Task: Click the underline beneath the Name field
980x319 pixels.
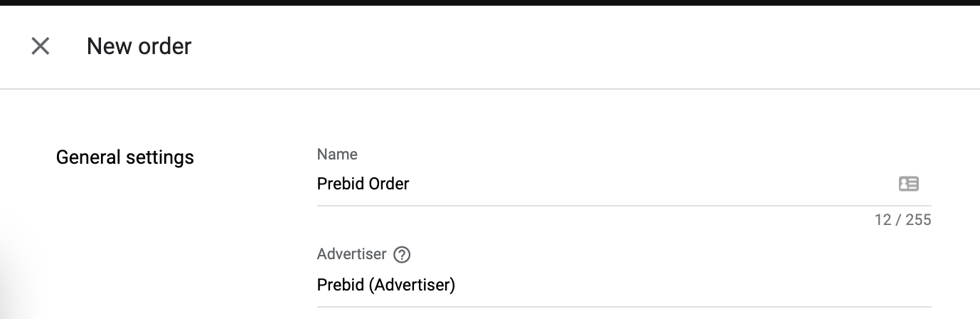Action: [624, 206]
